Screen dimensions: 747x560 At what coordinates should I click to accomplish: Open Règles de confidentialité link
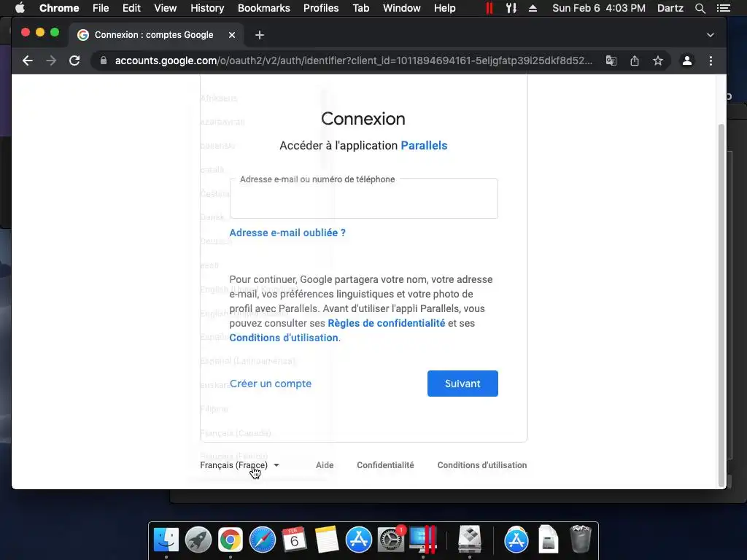387,323
